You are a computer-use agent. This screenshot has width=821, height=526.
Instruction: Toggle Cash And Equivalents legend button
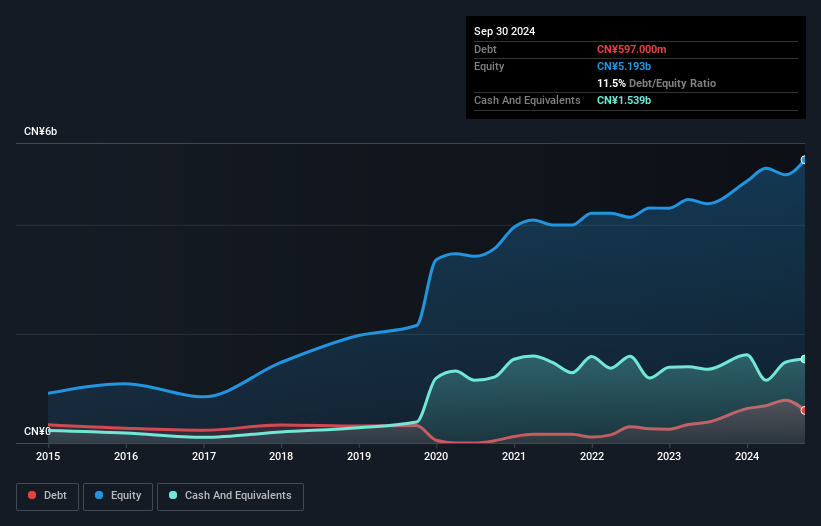(x=230, y=496)
